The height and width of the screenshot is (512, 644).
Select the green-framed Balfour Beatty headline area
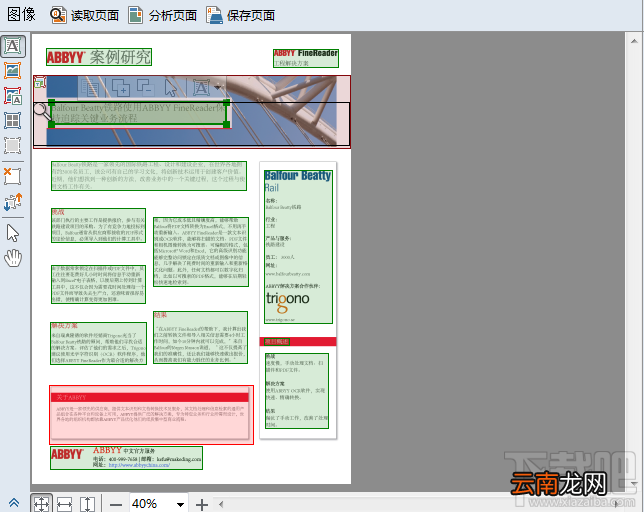[139, 113]
